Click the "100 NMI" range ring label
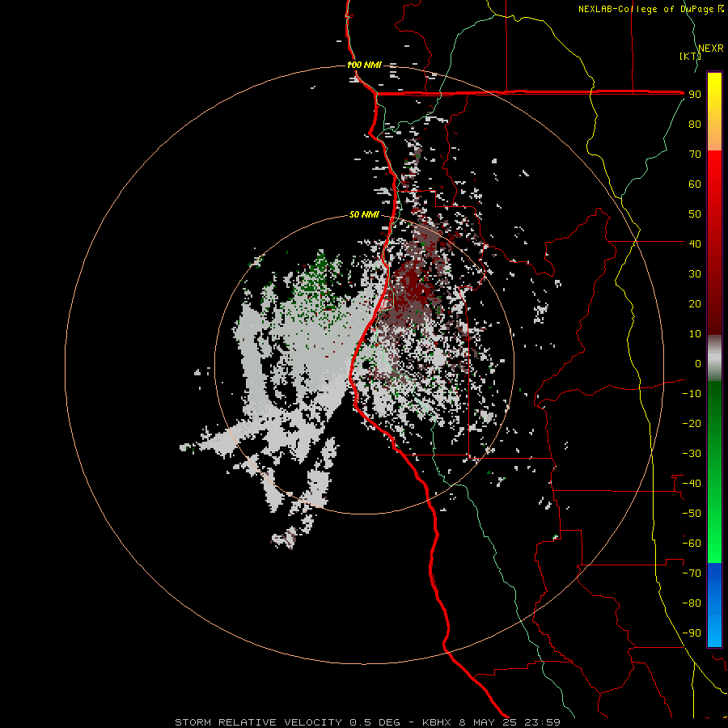Viewport: 728px width, 728px height. coord(365,65)
